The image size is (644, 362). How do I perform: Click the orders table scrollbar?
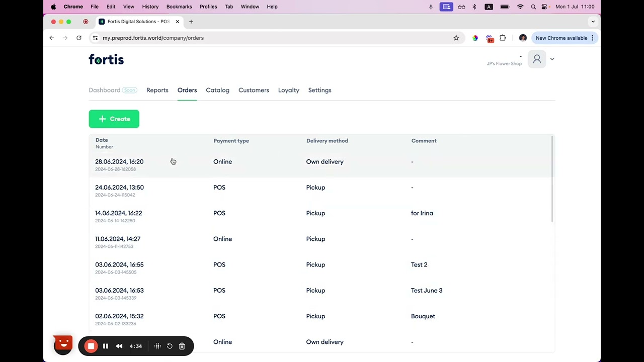point(553,178)
